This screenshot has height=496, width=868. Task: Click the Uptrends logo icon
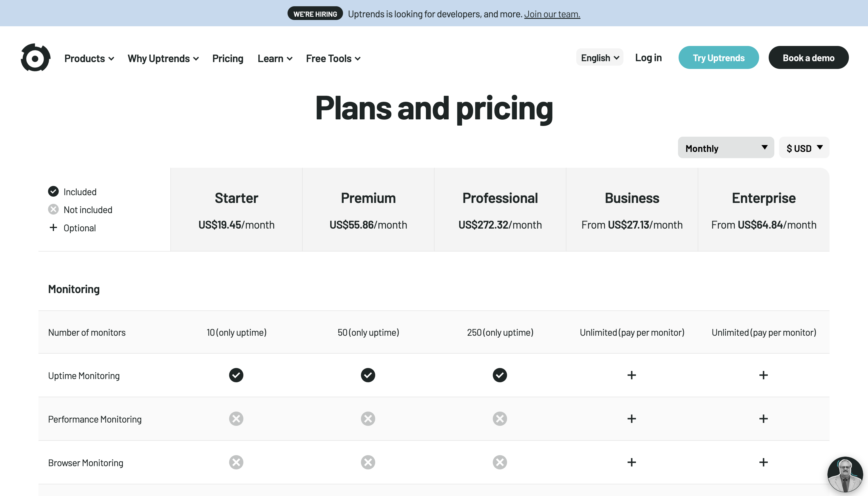coord(34,57)
